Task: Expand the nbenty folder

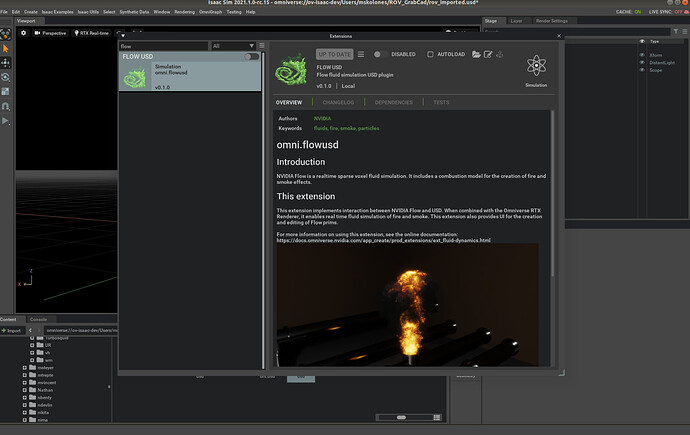Action: (x=25, y=398)
